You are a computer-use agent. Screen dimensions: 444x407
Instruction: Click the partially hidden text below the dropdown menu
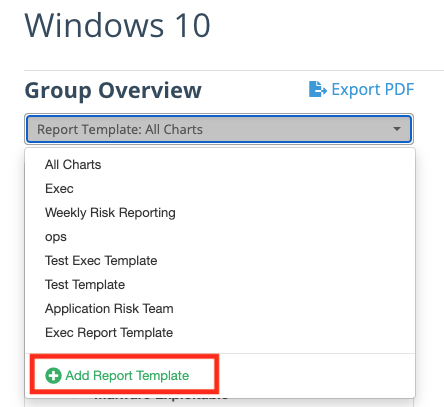tap(162, 397)
